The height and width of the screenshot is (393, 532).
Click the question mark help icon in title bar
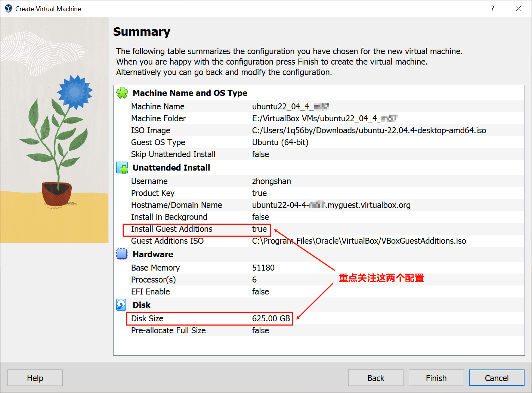coord(492,8)
